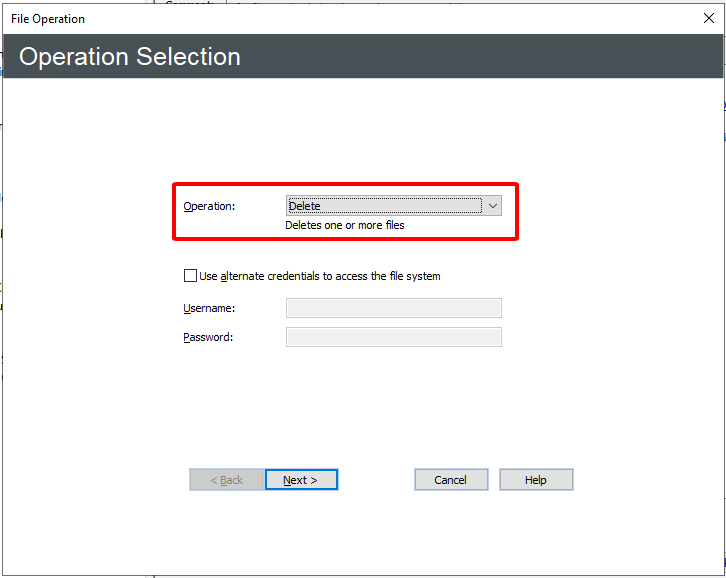Enable the use alternate credentials checkbox
The image size is (726, 578).
(190, 276)
